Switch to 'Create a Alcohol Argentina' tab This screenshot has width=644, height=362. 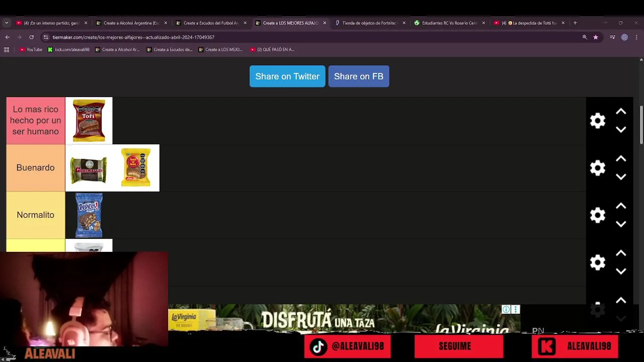click(x=131, y=23)
